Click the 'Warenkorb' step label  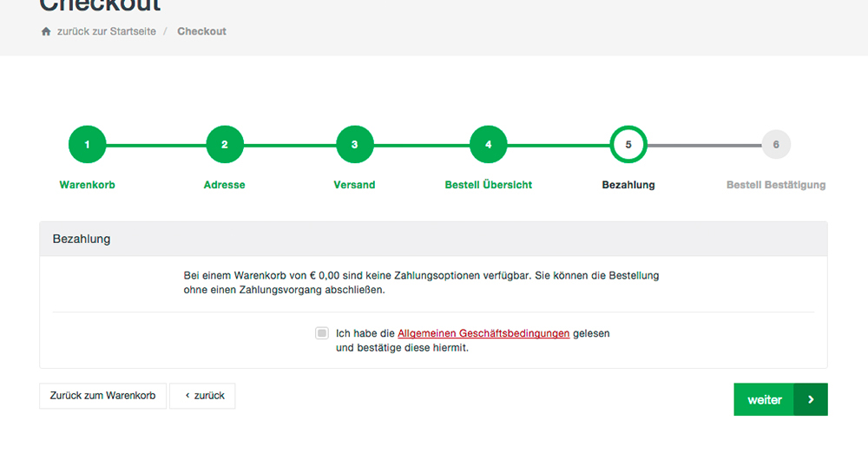click(88, 185)
